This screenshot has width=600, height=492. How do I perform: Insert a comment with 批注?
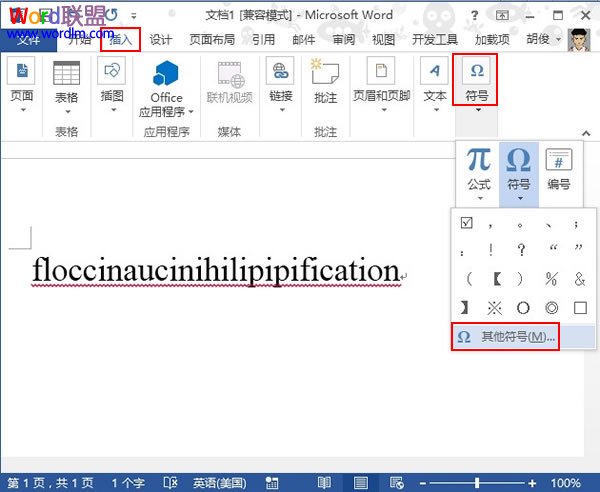(x=325, y=81)
